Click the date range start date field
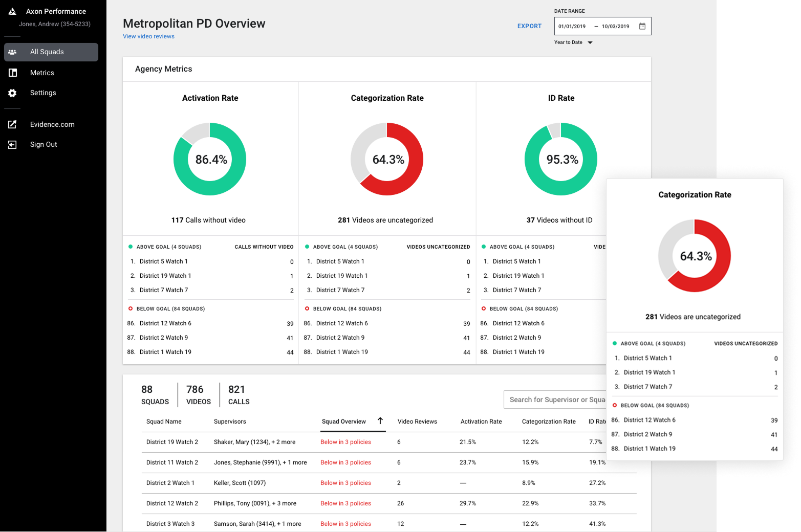The width and height of the screenshot is (801, 532). pos(572,26)
